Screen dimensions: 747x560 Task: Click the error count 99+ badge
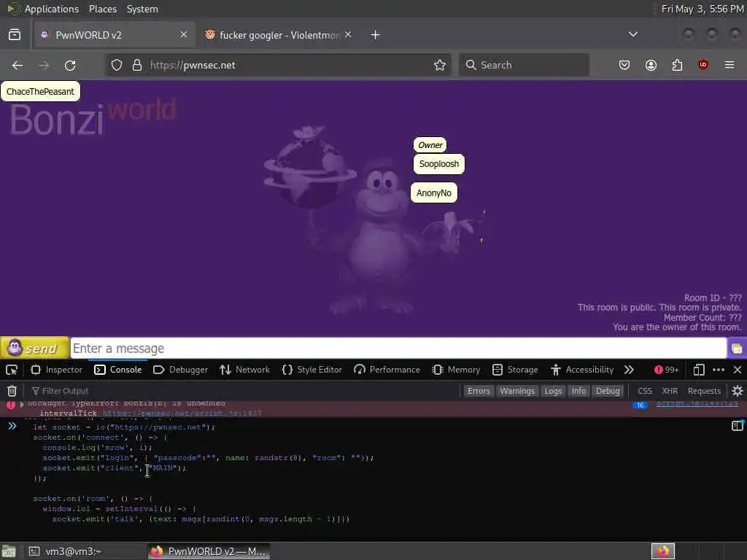tap(667, 370)
